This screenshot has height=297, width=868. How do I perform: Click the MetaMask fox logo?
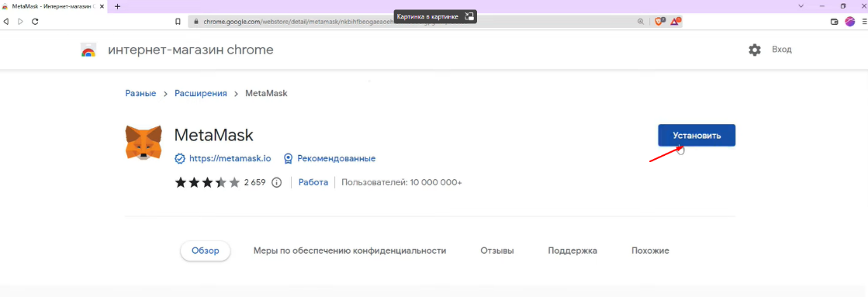[x=144, y=142]
